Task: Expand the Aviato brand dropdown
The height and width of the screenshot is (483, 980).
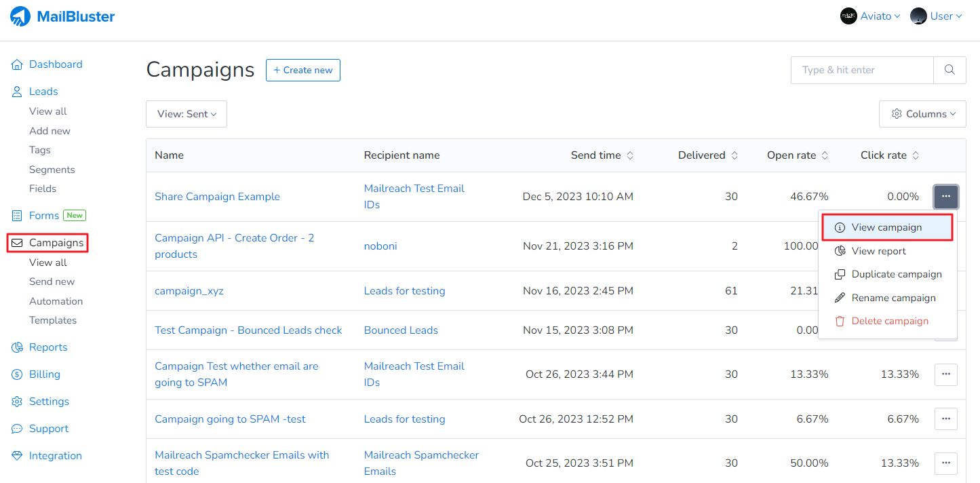Action: (870, 16)
